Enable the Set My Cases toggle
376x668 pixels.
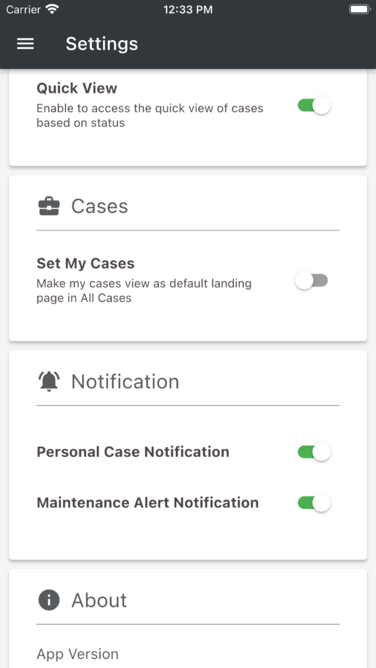[312, 281]
